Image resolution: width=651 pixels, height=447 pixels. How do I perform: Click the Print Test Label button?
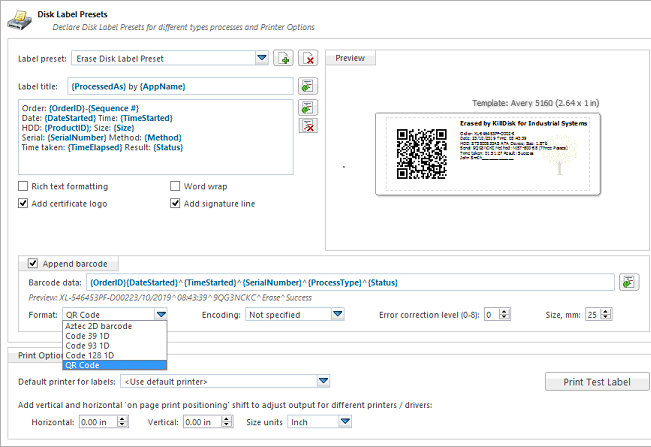[596, 382]
